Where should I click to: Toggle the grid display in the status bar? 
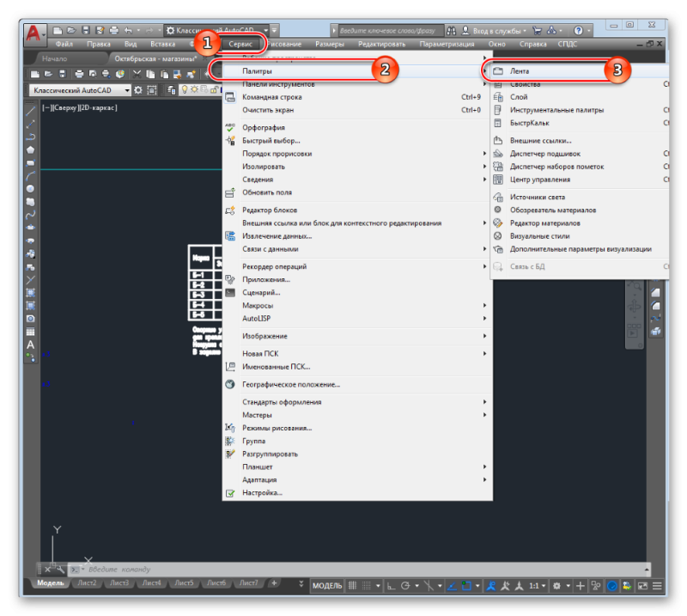click(x=353, y=586)
